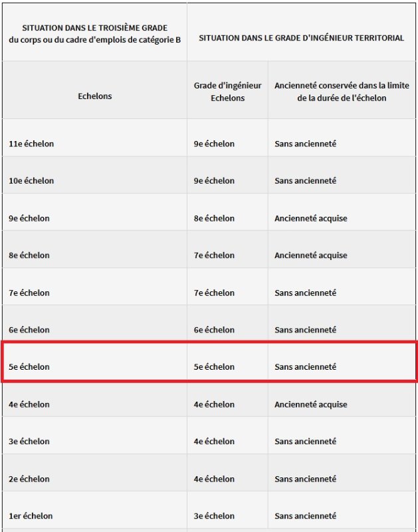This screenshot has width=418, height=532.
Task: Click "8e échelon" in the engineer grade column
Action: coord(214,218)
